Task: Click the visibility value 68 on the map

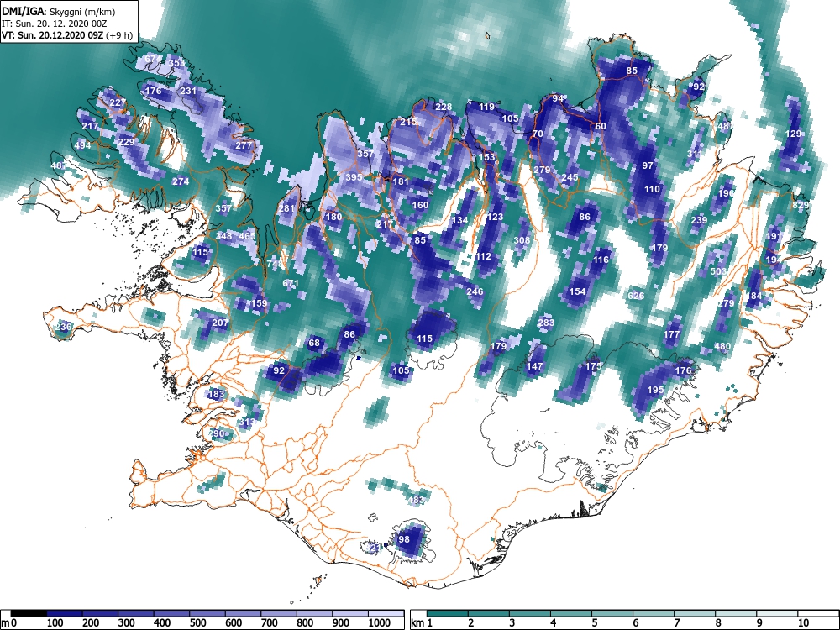Action: (x=314, y=343)
